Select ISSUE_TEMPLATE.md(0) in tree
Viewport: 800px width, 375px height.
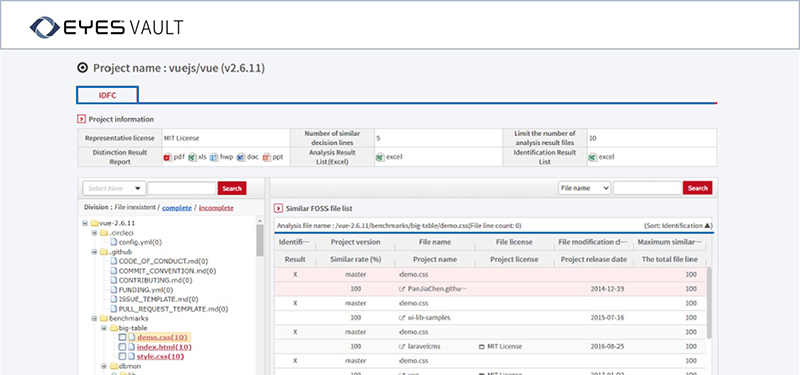[x=158, y=299]
